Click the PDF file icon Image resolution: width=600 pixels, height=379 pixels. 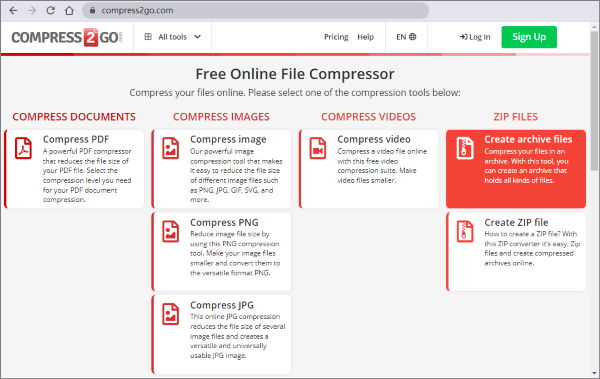[x=23, y=148]
